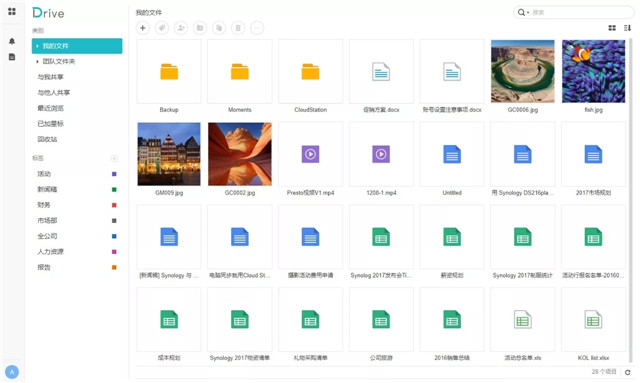Viewport: 640px width, 383px height.
Task: Select the fish.jpg thumbnail
Action: 593,71
